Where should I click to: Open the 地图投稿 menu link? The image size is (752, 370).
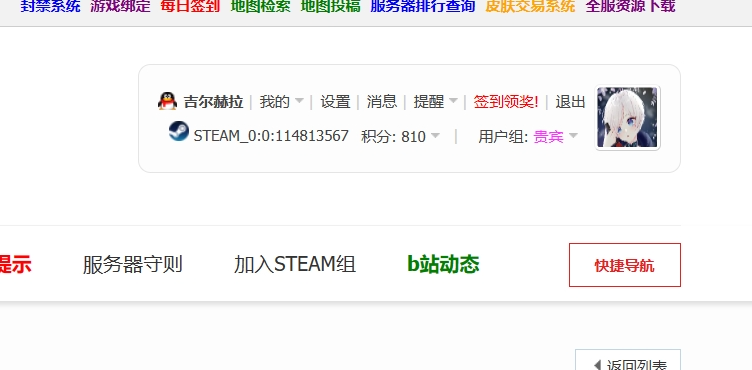pyautogui.click(x=330, y=6)
